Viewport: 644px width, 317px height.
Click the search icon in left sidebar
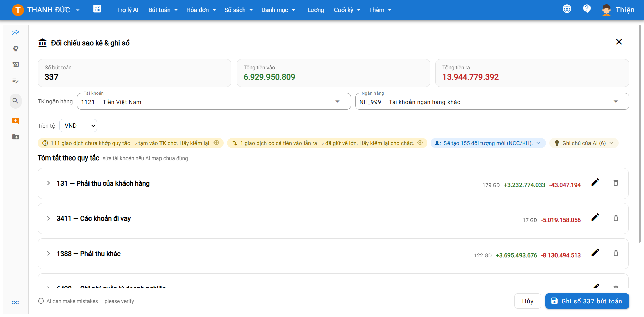point(15,101)
